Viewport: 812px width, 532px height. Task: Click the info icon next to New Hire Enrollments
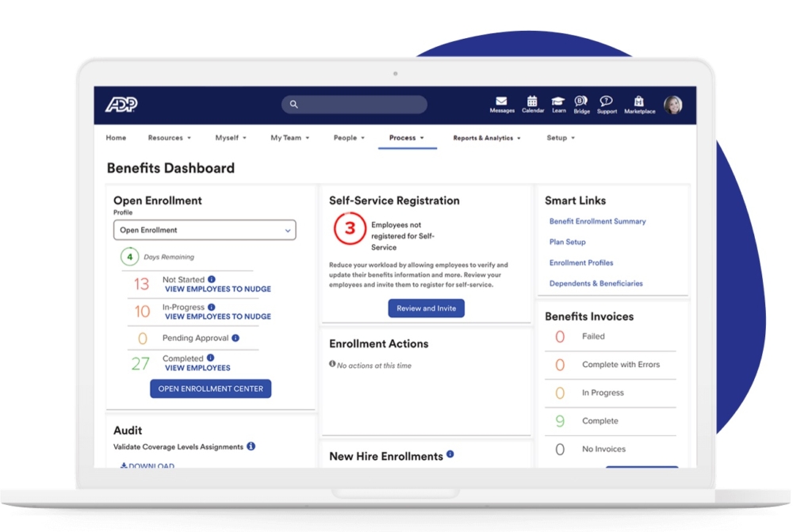point(450,454)
